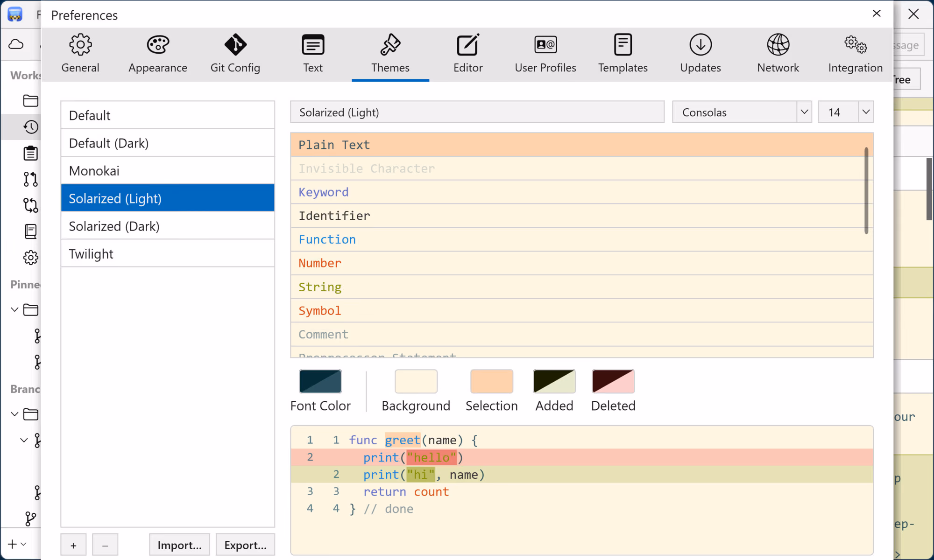934x560 pixels.
Task: Collapse the nested branch item chevron
Action: [24, 441]
